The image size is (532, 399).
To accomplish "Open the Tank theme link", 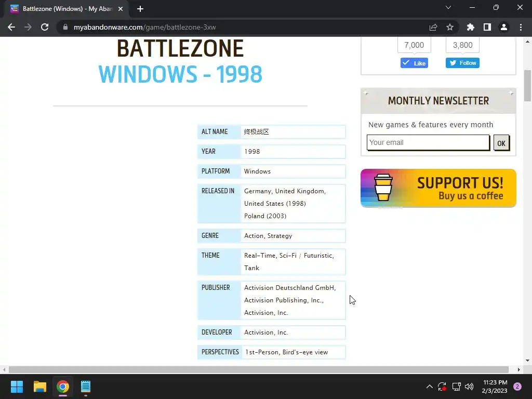I will 252,268.
